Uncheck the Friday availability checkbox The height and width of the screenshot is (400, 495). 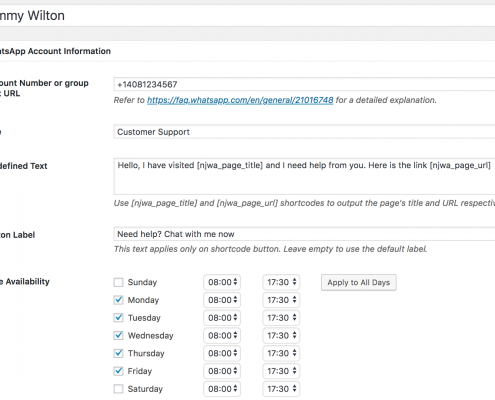coord(118,371)
